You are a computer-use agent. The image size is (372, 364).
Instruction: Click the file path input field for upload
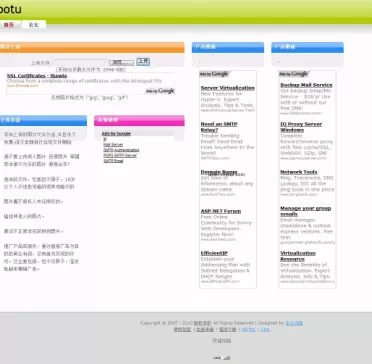coord(81,63)
